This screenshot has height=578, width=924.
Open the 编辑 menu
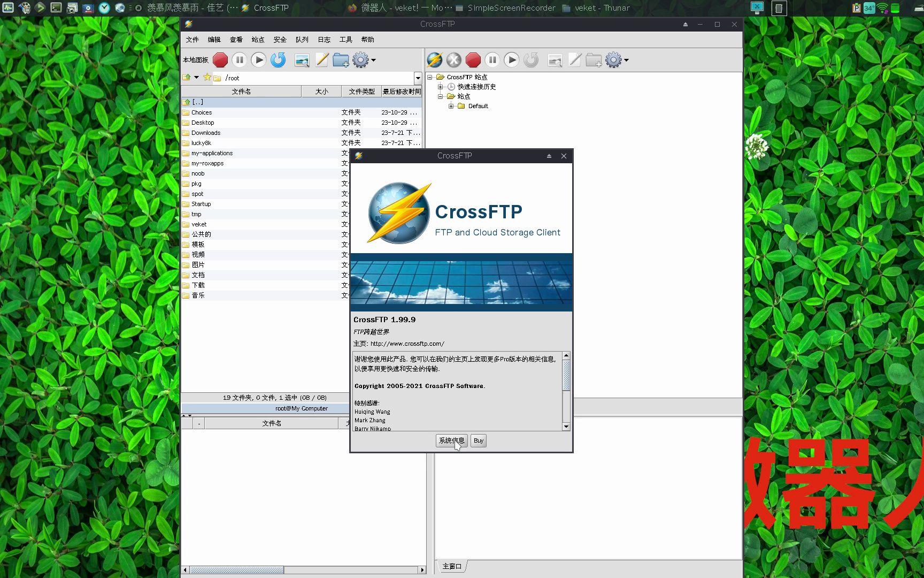[214, 40]
